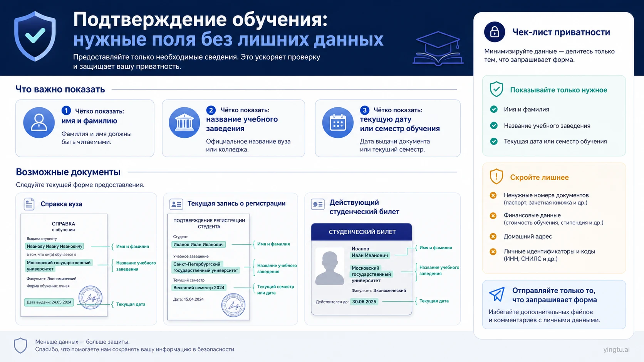Click the person icon in card 1
The height and width of the screenshot is (362, 644).
coord(39,123)
